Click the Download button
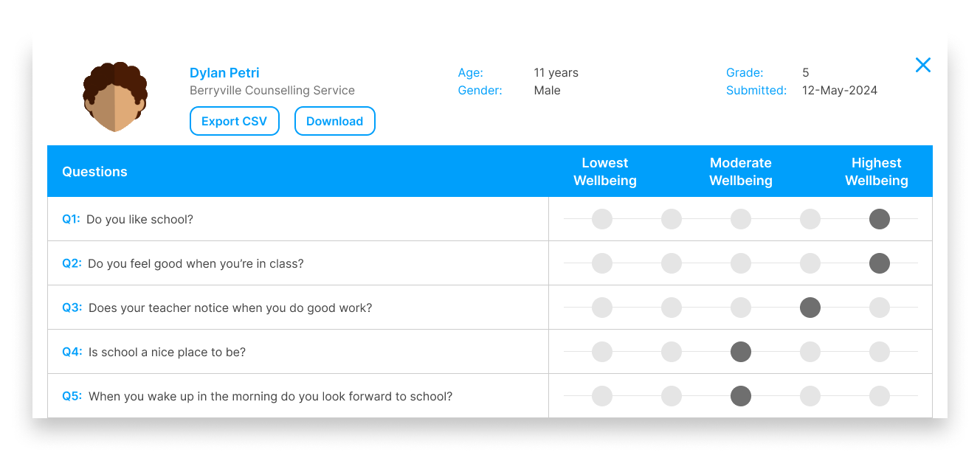Screen dimensions: 980x458 [335, 121]
